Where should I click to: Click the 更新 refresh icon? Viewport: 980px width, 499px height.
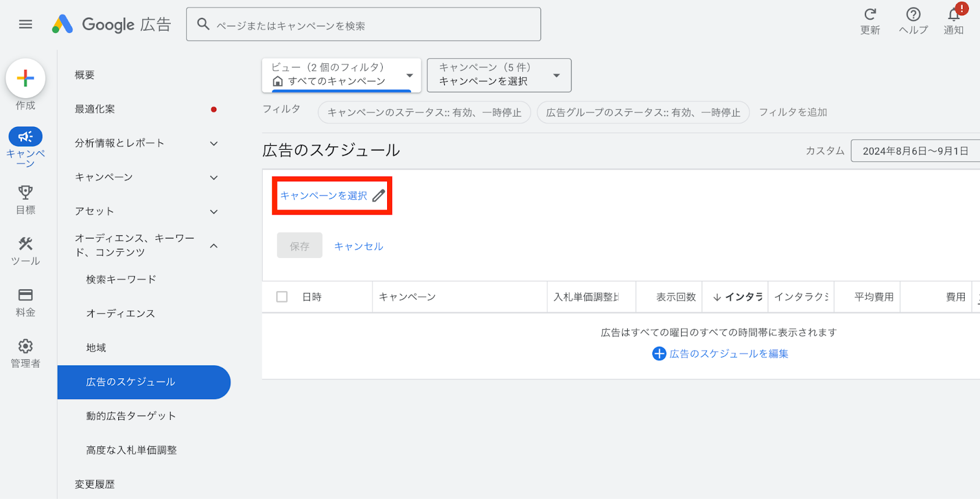(x=870, y=14)
